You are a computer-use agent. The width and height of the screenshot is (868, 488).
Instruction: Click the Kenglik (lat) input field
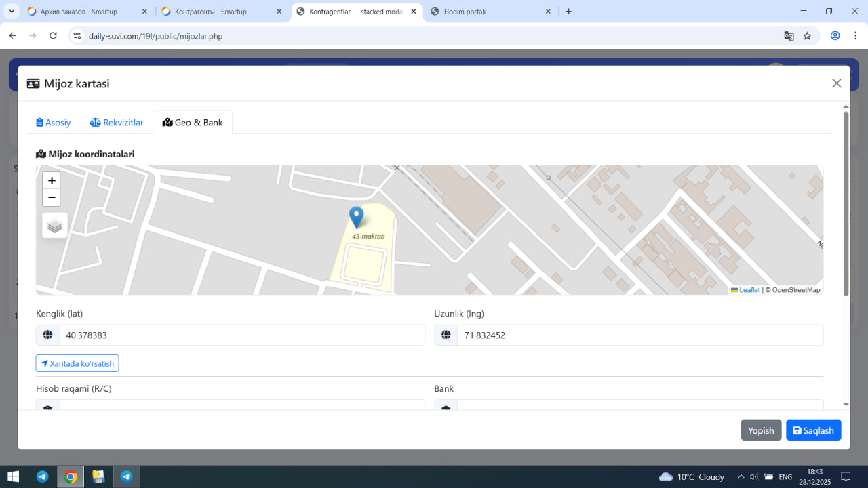[241, 335]
